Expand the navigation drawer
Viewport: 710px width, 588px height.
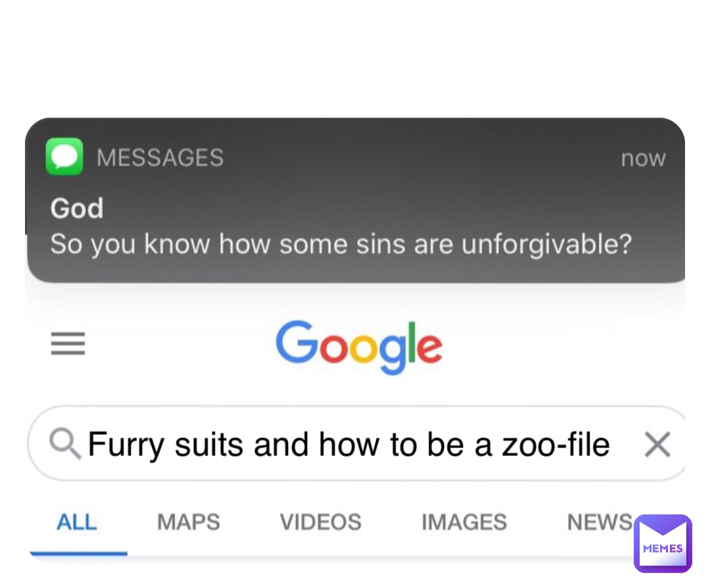pos(68,344)
